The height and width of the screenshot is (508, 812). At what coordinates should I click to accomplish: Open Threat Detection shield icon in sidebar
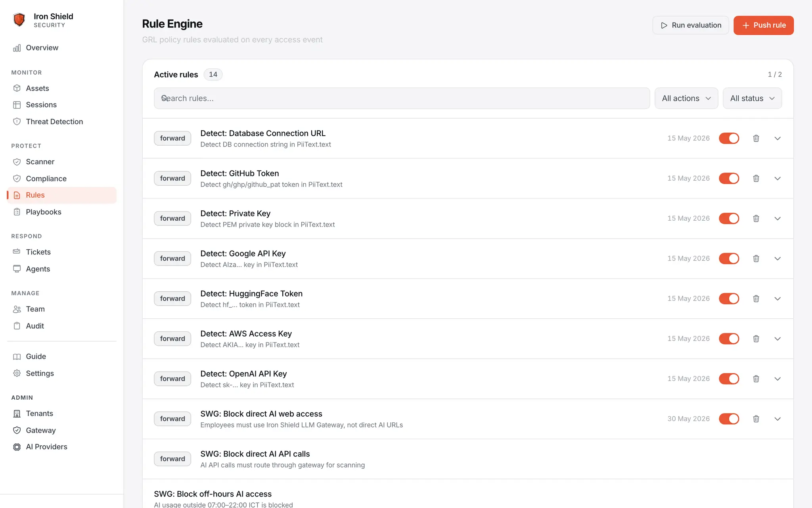tap(17, 121)
